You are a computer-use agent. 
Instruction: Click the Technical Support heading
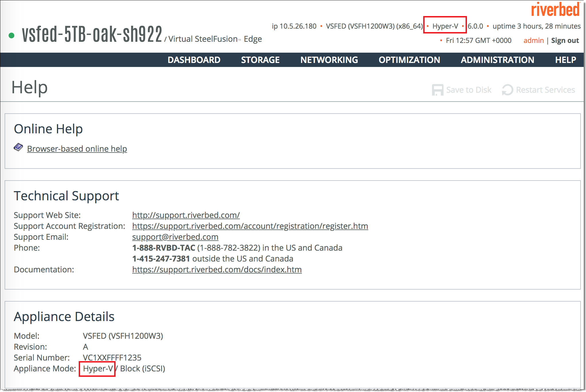66,196
